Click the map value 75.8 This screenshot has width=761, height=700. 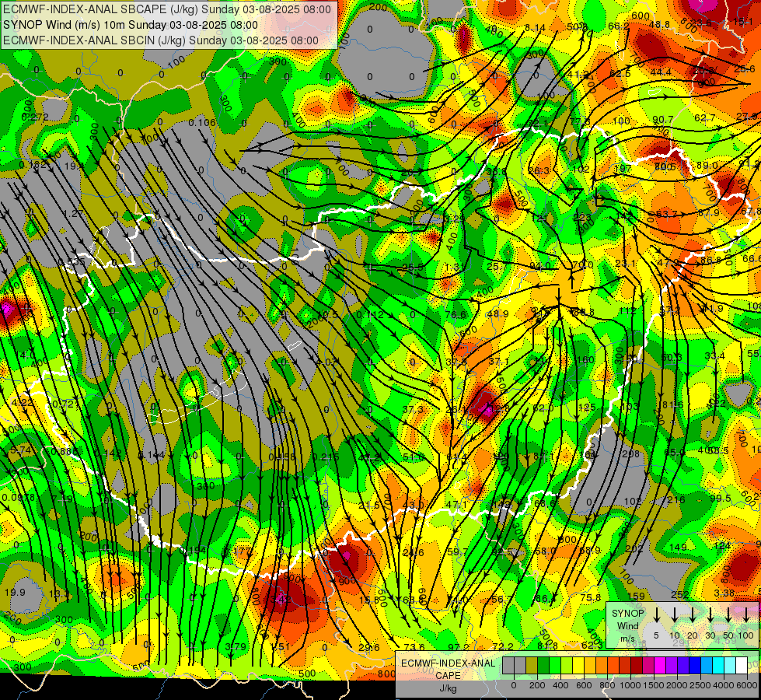click(x=590, y=598)
